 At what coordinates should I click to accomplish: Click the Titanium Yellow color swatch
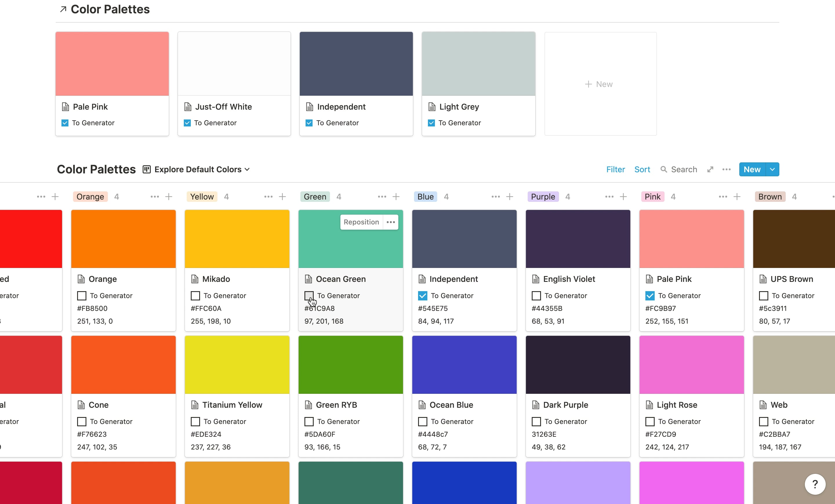point(237,364)
